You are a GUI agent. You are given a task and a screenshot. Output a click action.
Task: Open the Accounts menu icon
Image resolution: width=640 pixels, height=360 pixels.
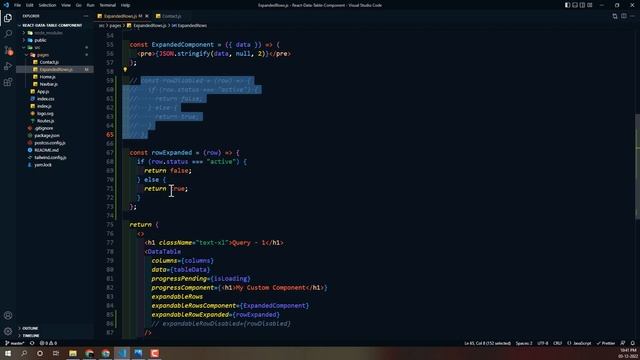point(8,316)
